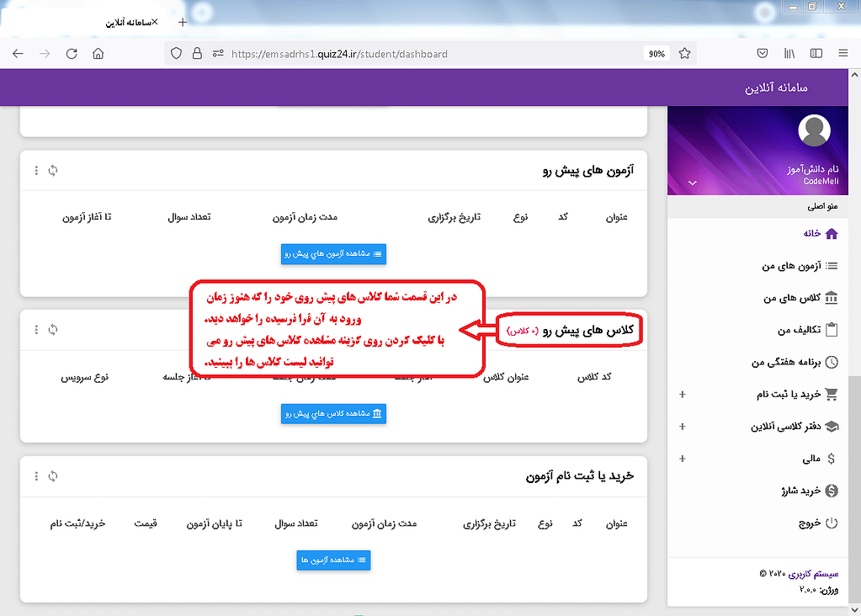Refresh the خرید یا ثبت نام آزمون panel
Screen dimensions: 861x616
tap(53, 476)
